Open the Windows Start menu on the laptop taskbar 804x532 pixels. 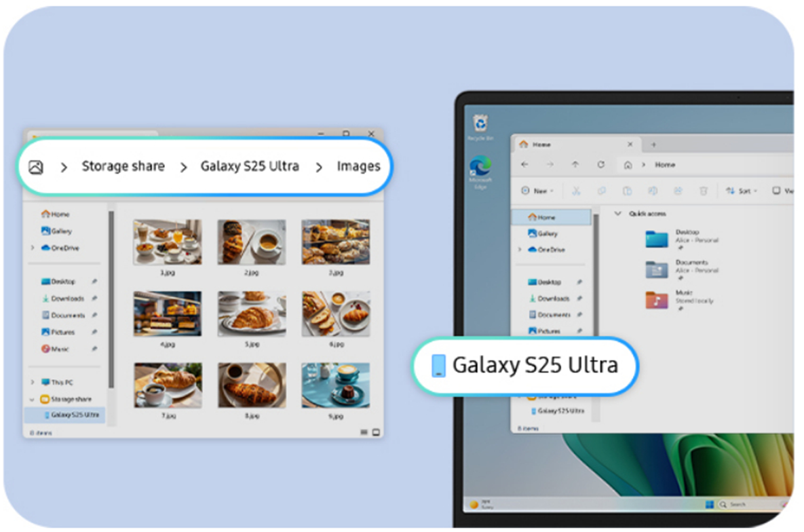point(710,505)
